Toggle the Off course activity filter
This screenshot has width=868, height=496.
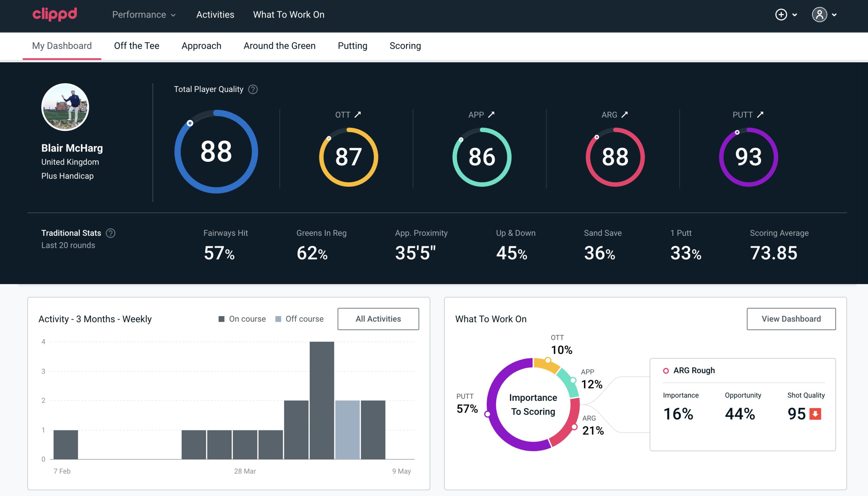pos(299,319)
